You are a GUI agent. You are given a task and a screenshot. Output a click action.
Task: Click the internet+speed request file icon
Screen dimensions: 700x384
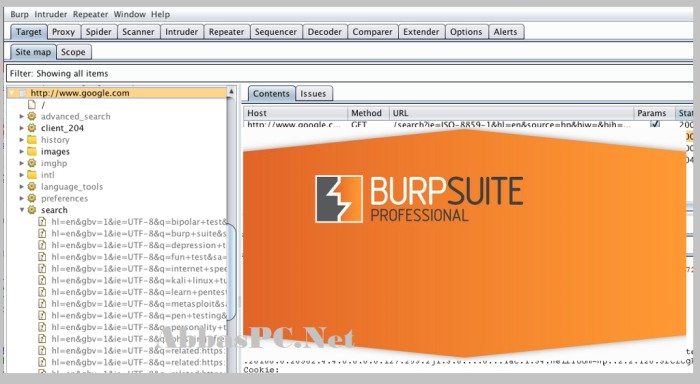(42, 268)
